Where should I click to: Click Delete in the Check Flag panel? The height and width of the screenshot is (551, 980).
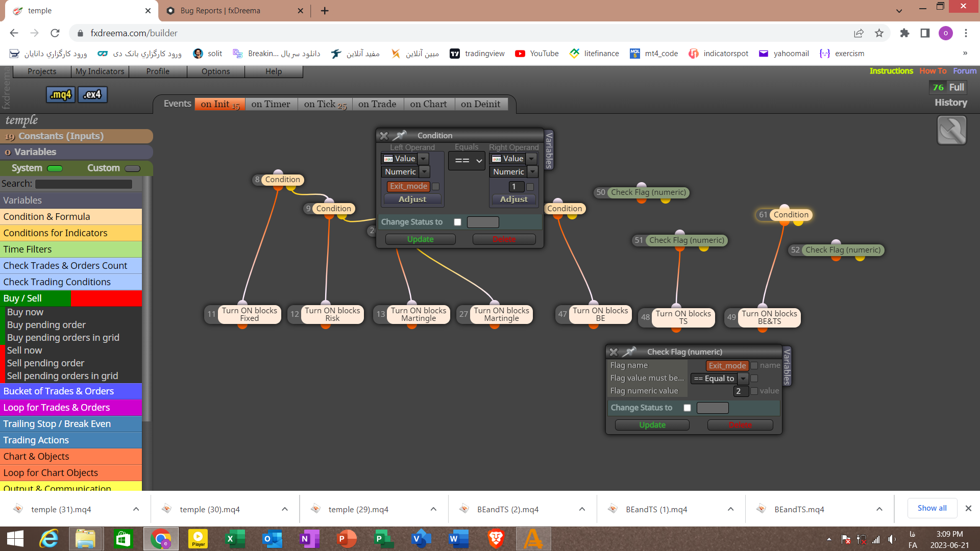click(x=740, y=425)
